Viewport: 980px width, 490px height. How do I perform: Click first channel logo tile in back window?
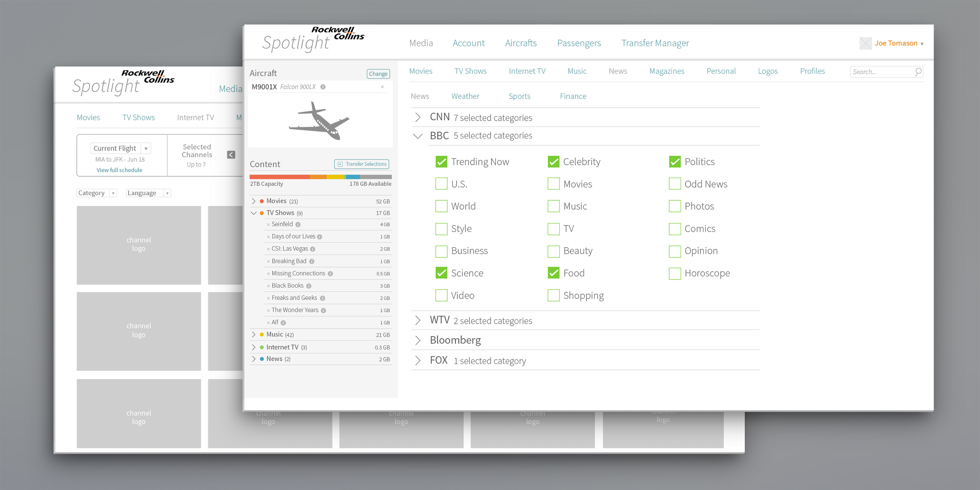[139, 245]
